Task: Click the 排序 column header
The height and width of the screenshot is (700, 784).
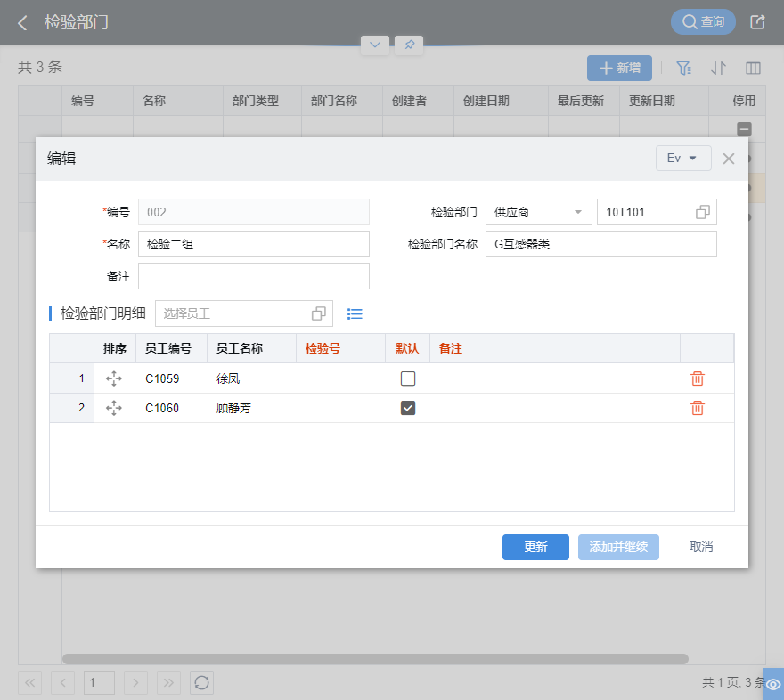Action: tap(115, 348)
